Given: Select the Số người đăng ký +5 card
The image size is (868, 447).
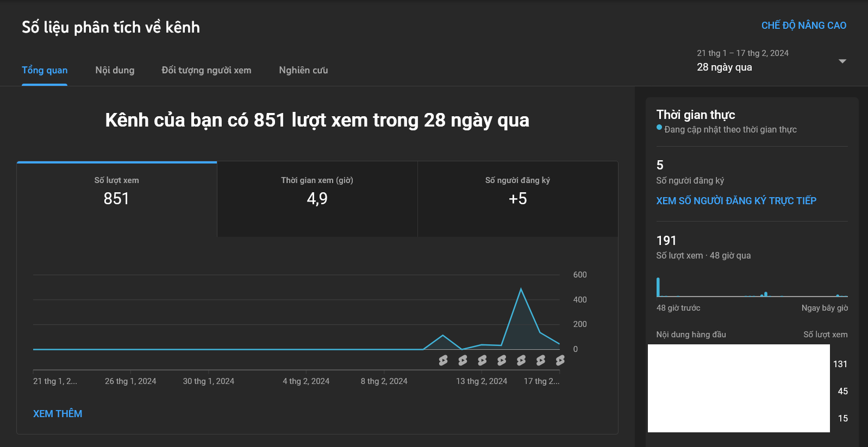Looking at the screenshot, I should 518,199.
